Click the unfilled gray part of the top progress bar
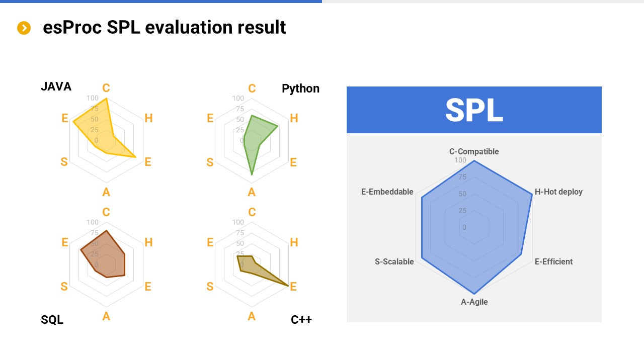644x362 pixels. pos(483,2)
